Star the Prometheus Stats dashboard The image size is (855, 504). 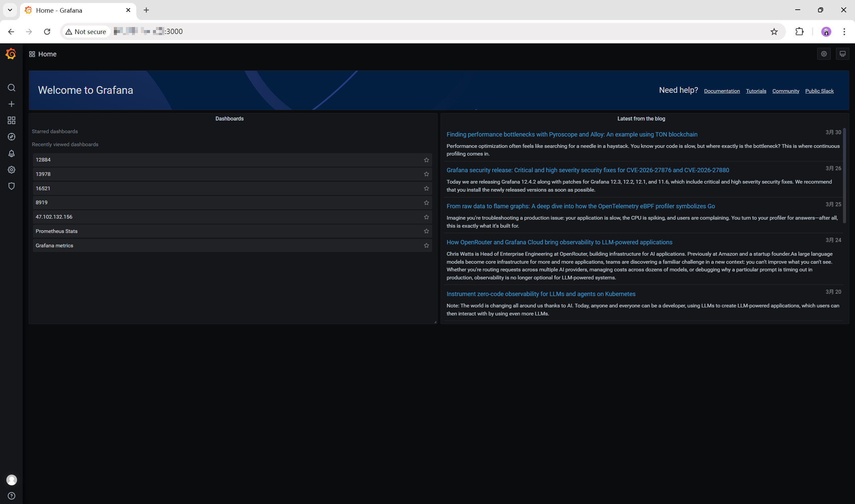point(426,231)
